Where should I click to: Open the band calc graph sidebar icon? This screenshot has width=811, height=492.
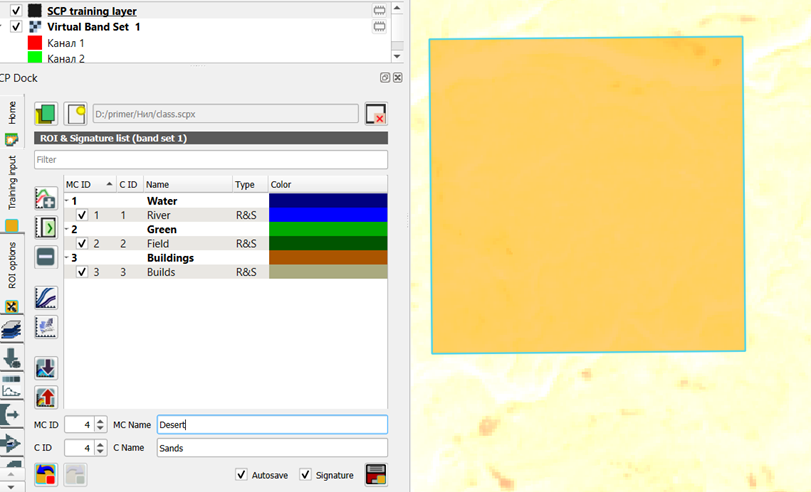11,386
